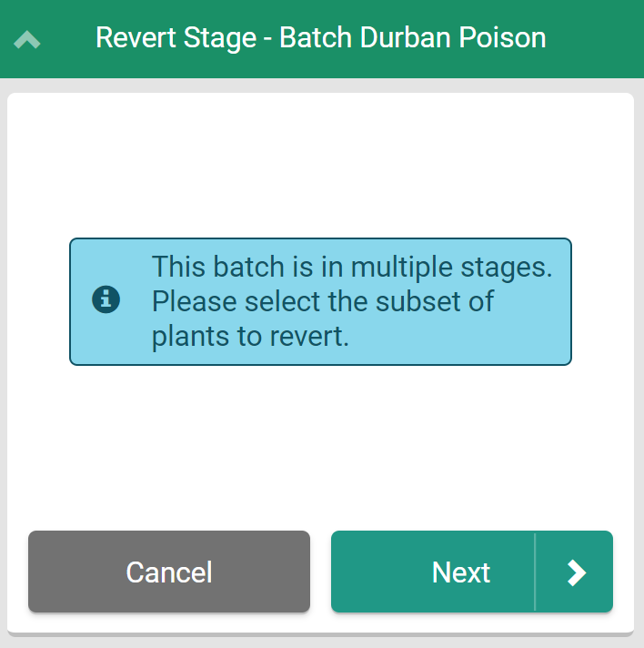Image resolution: width=644 pixels, height=648 pixels.
Task: Proceed with the Next button
Action: (471, 572)
